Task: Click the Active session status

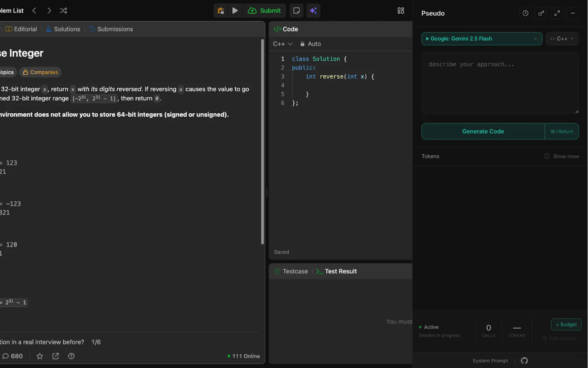Action: pyautogui.click(x=429, y=327)
